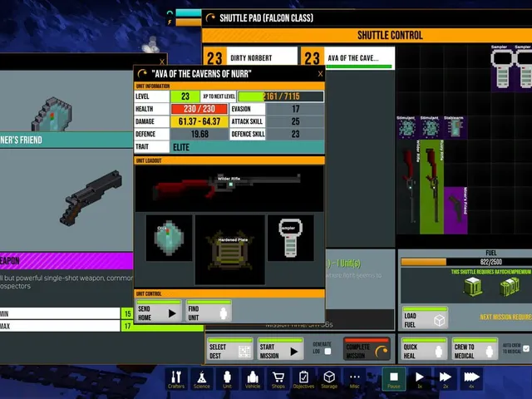Select the Sampler item in unit loadout

(x=290, y=238)
